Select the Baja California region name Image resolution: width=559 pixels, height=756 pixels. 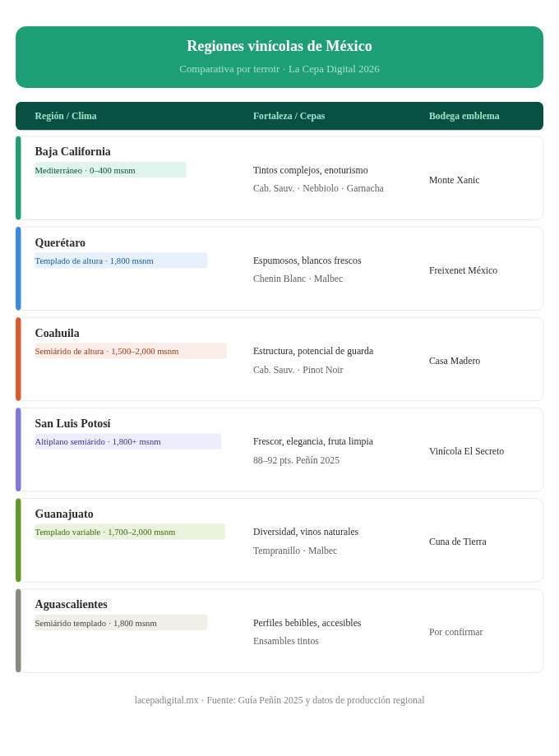click(x=73, y=151)
